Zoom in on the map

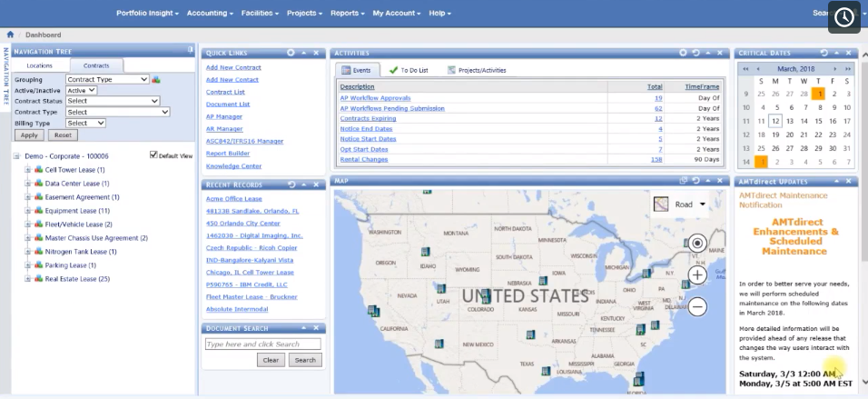[697, 274]
